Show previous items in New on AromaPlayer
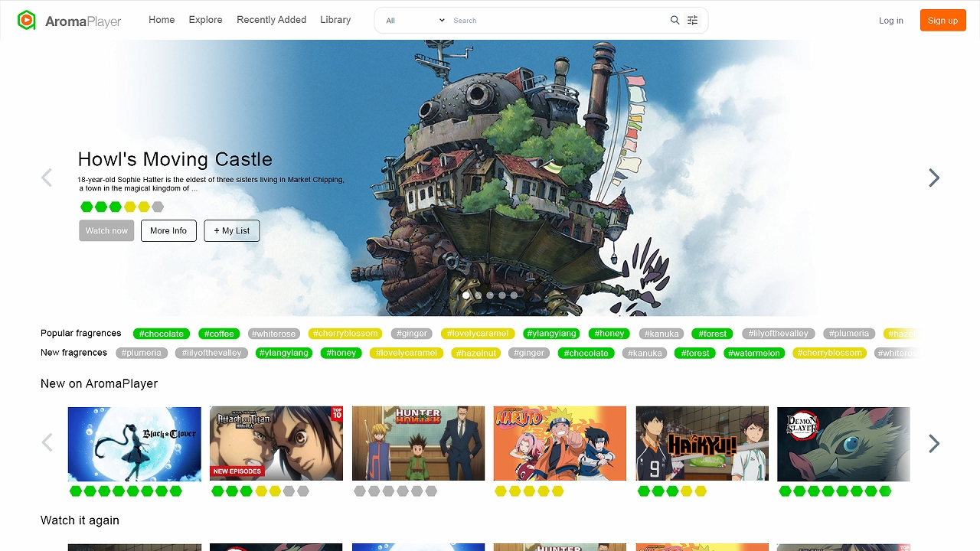Image resolution: width=980 pixels, height=551 pixels. pos(47,443)
